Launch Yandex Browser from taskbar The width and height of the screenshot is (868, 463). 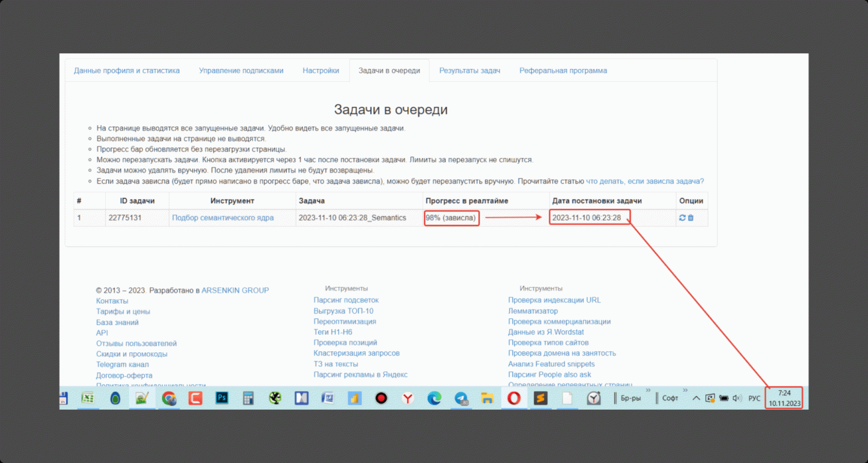click(408, 398)
